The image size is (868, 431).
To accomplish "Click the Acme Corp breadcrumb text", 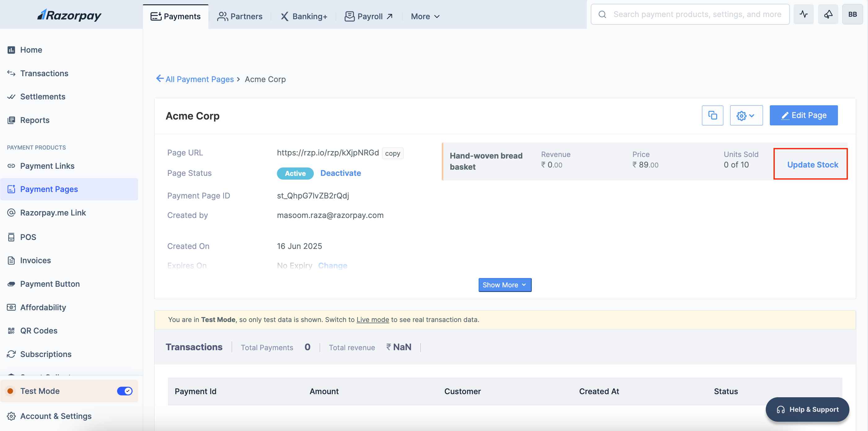I will 265,79.
